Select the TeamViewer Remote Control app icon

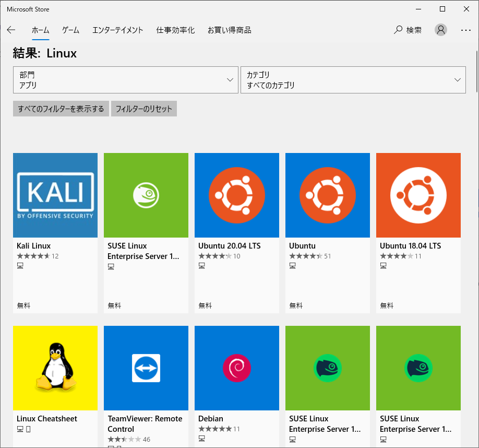[x=146, y=368]
